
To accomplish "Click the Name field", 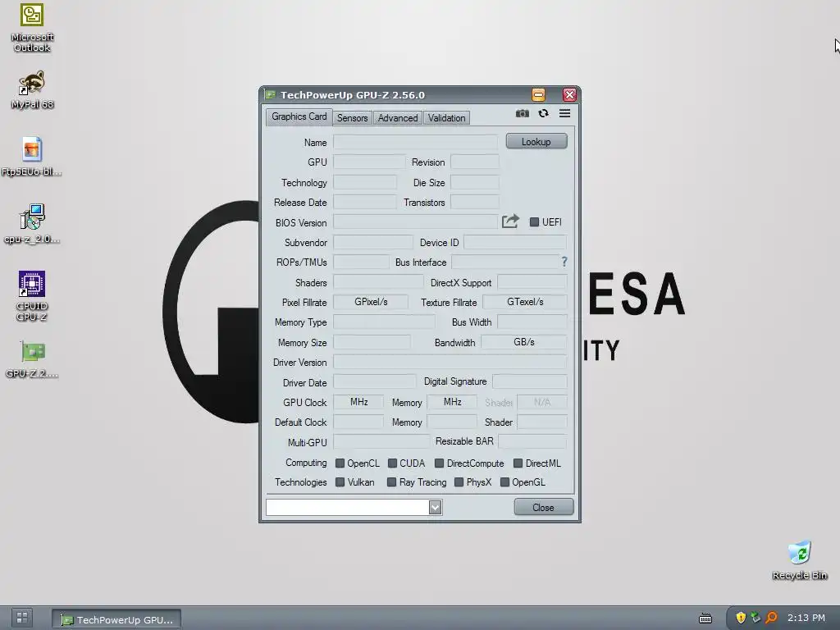I will [x=415, y=142].
